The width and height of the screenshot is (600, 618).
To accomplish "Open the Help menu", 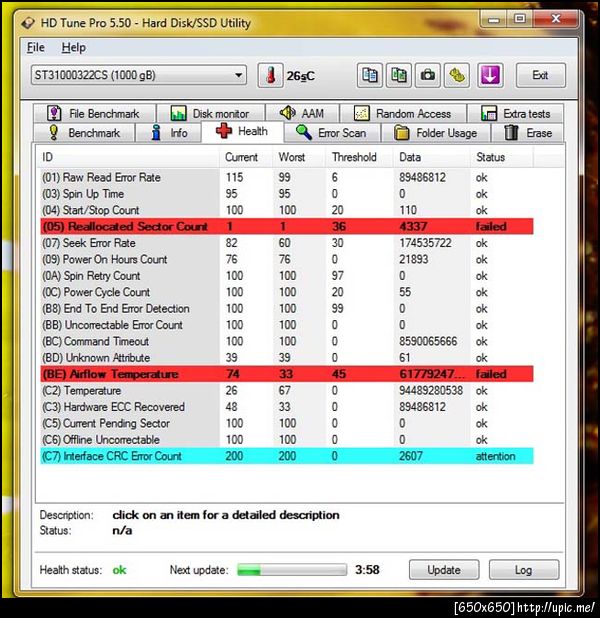I will coord(73,47).
